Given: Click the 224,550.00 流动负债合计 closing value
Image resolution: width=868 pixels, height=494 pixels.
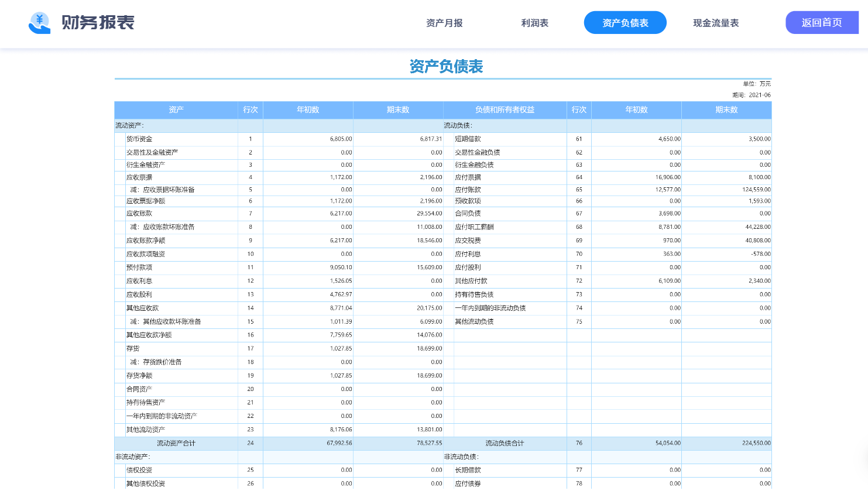Looking at the screenshot, I should click(756, 443).
